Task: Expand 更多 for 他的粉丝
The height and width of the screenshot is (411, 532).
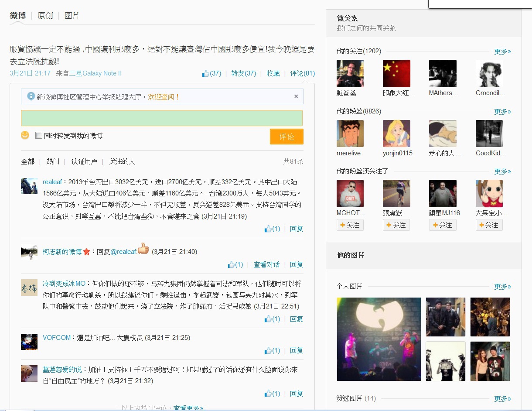Action: pos(502,111)
